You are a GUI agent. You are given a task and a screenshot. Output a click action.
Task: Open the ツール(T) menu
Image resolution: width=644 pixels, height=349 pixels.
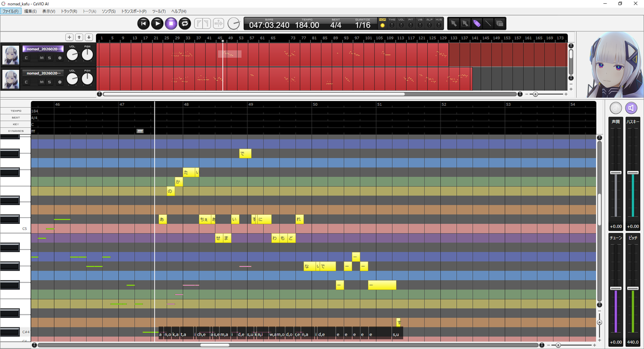coord(159,11)
